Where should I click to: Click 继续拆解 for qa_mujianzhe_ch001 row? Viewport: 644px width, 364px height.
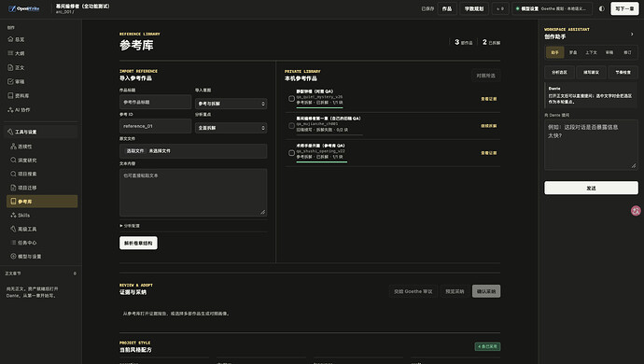(489, 126)
